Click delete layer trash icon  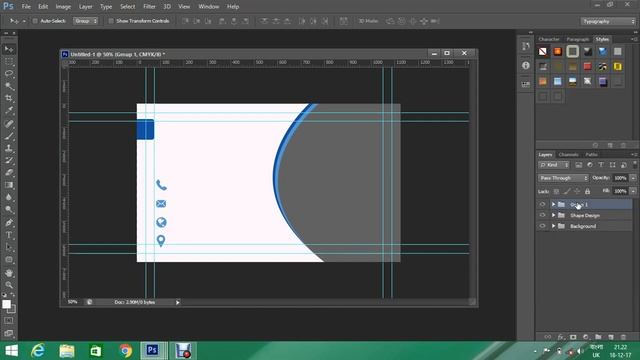click(623, 337)
